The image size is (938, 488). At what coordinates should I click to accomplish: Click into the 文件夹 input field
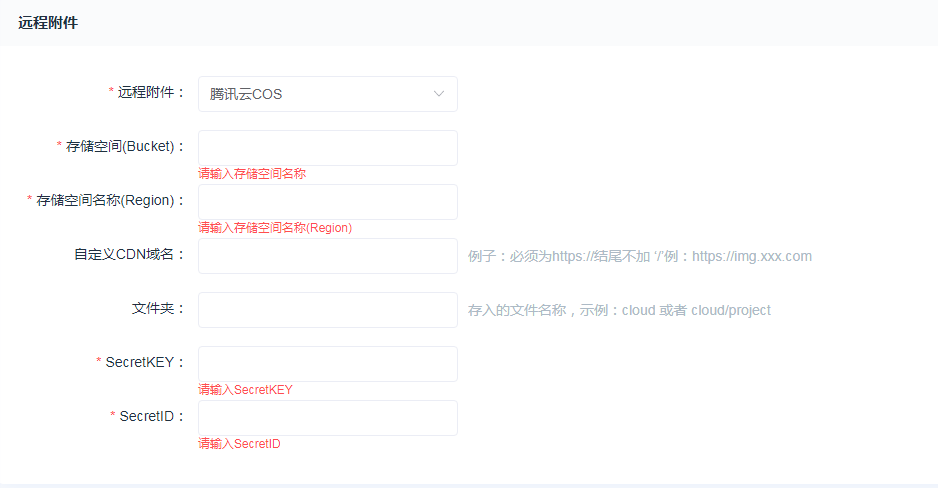point(328,310)
